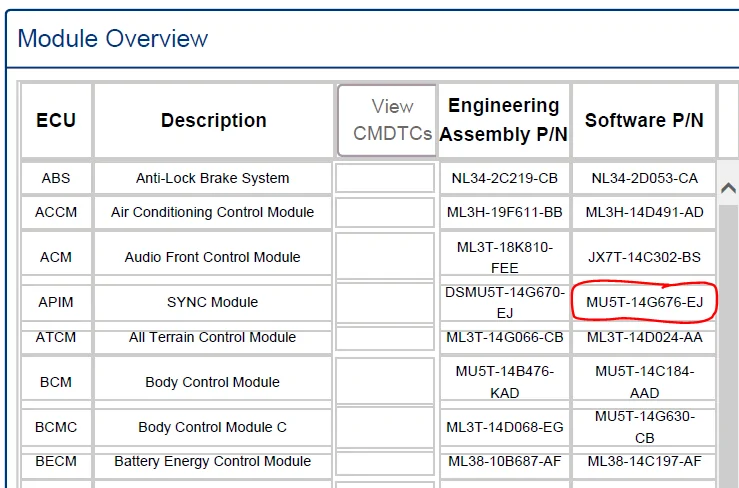Screen dimensions: 739x488
Task: Select the NL34-2C219-CB engineering part number
Action: pos(504,178)
